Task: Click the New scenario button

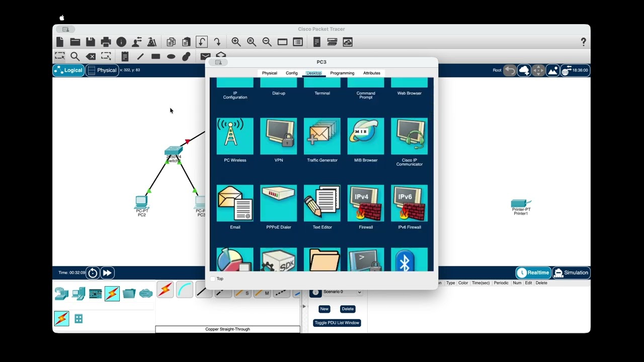Action: click(324, 309)
